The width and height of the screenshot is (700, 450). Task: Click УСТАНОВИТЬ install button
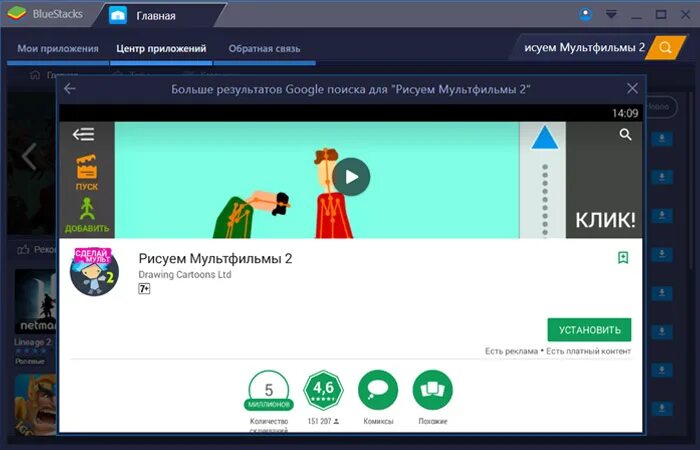click(589, 330)
